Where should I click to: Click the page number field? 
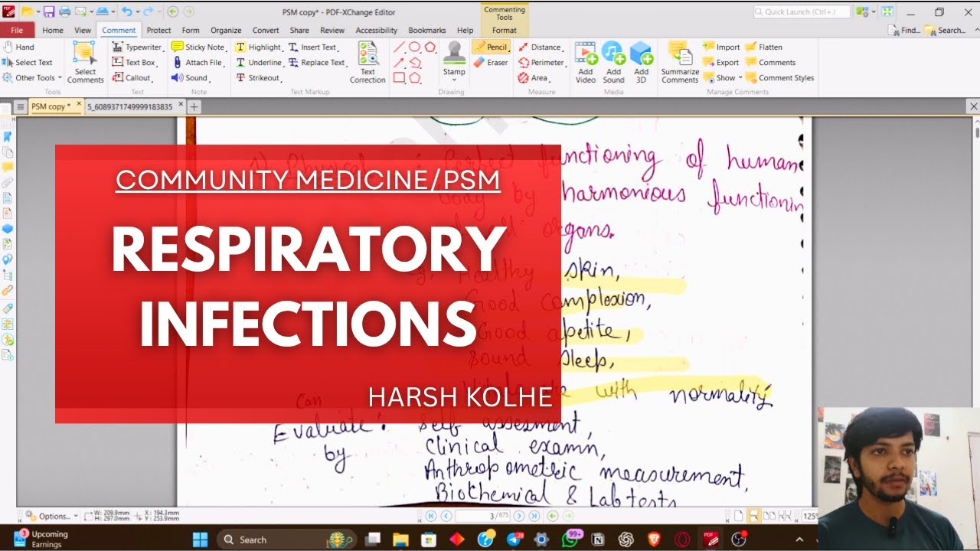486,516
